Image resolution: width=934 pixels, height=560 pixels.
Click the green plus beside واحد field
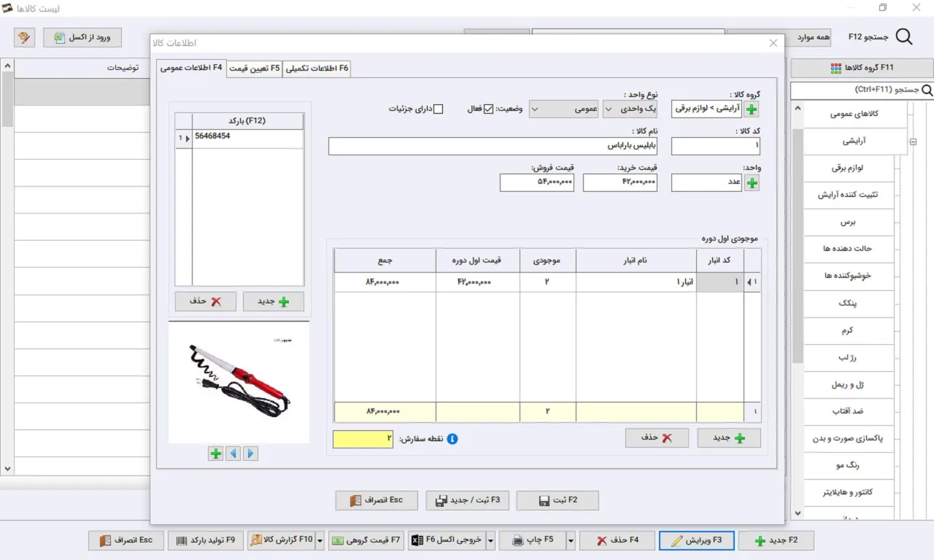click(x=752, y=183)
